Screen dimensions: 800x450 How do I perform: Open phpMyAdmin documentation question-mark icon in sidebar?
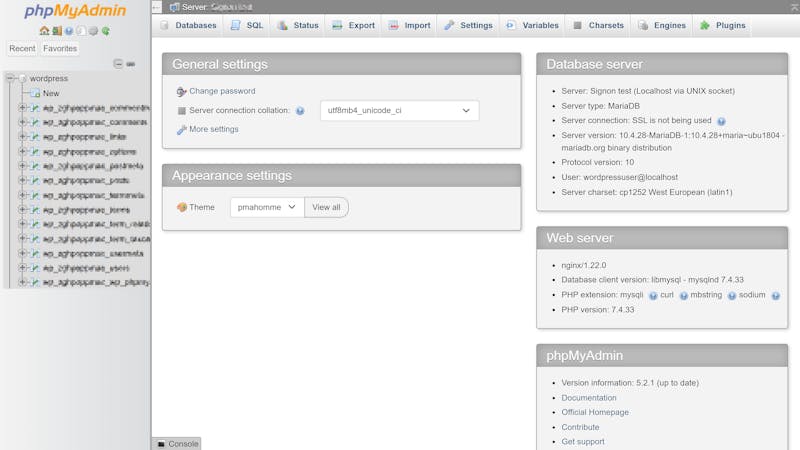pyautogui.click(x=69, y=31)
